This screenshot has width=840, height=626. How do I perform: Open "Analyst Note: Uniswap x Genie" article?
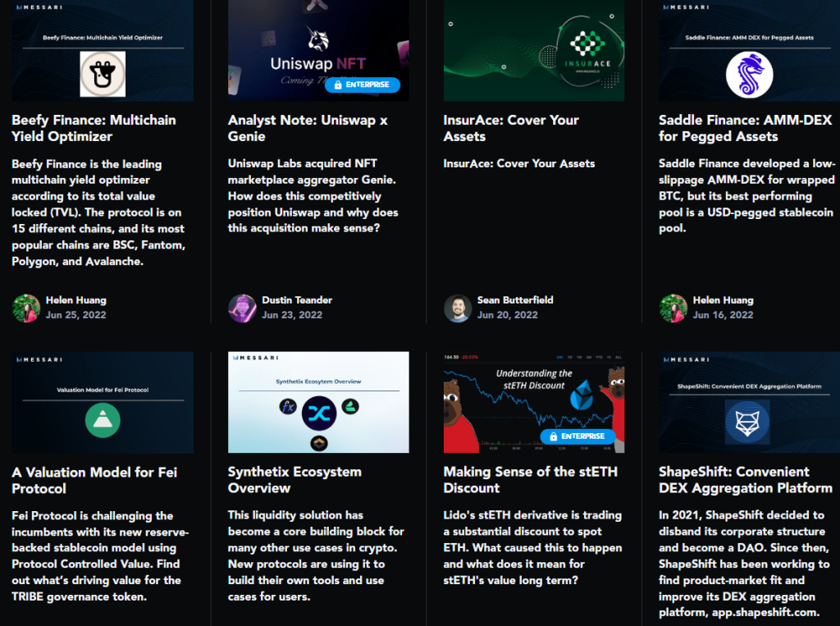click(x=308, y=128)
